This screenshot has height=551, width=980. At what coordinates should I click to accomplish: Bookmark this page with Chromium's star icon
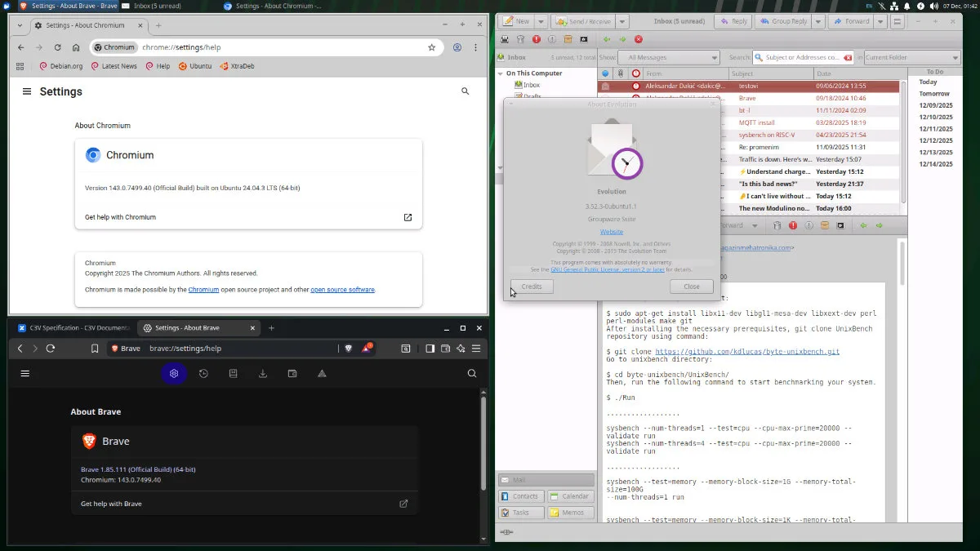(431, 47)
